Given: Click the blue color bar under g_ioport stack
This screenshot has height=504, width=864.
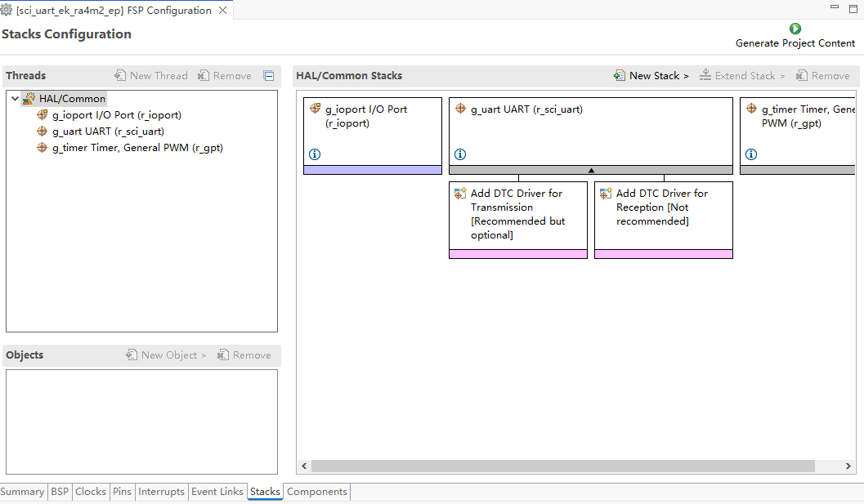Looking at the screenshot, I should [373, 170].
